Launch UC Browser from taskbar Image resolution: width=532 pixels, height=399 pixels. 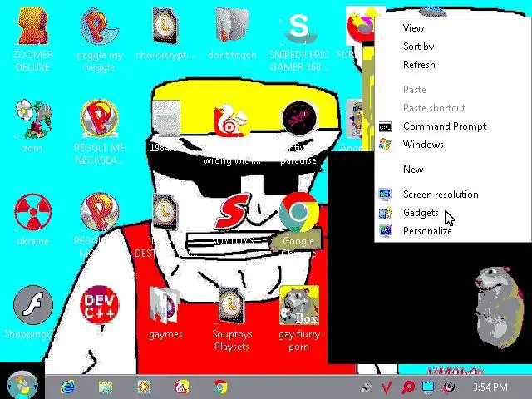click(x=182, y=387)
